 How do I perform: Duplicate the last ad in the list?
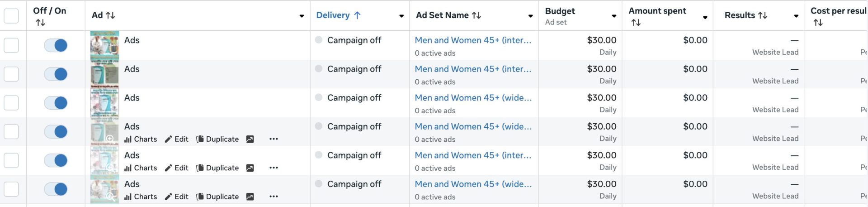click(x=217, y=197)
